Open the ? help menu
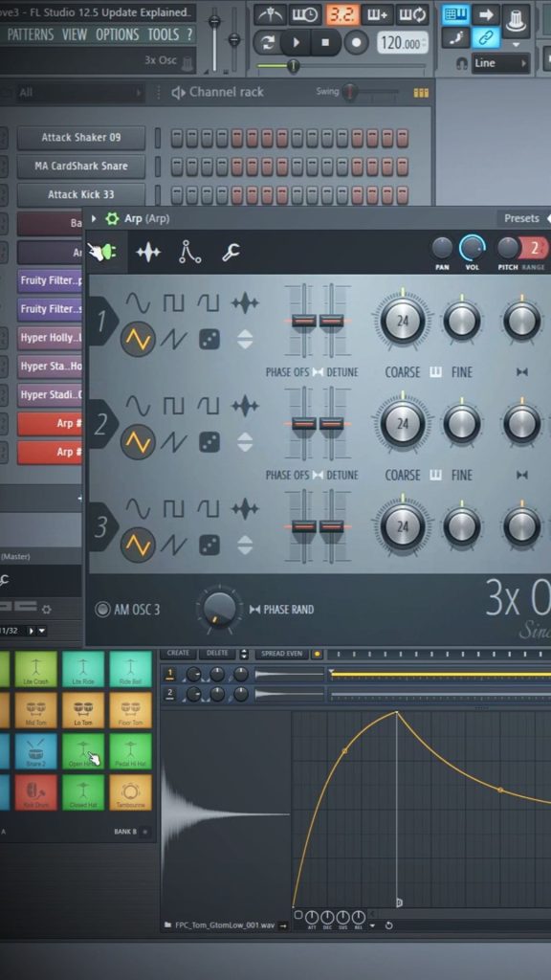This screenshot has height=980, width=551. click(x=189, y=35)
